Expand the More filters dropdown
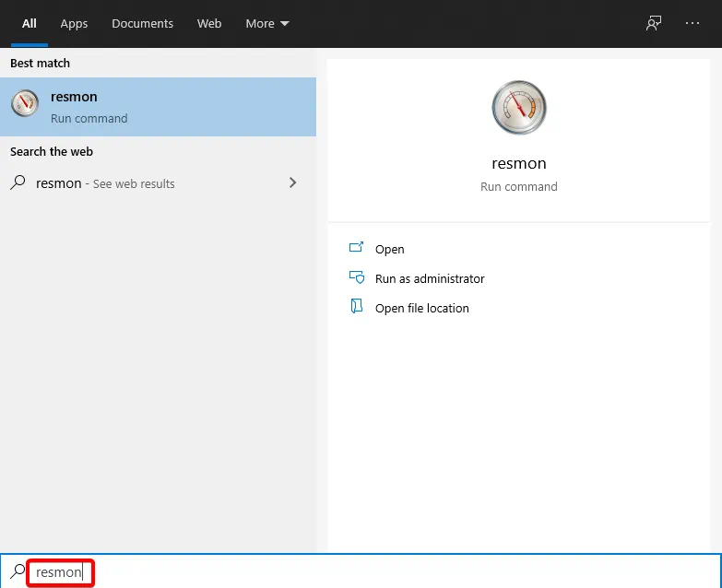 tap(267, 23)
